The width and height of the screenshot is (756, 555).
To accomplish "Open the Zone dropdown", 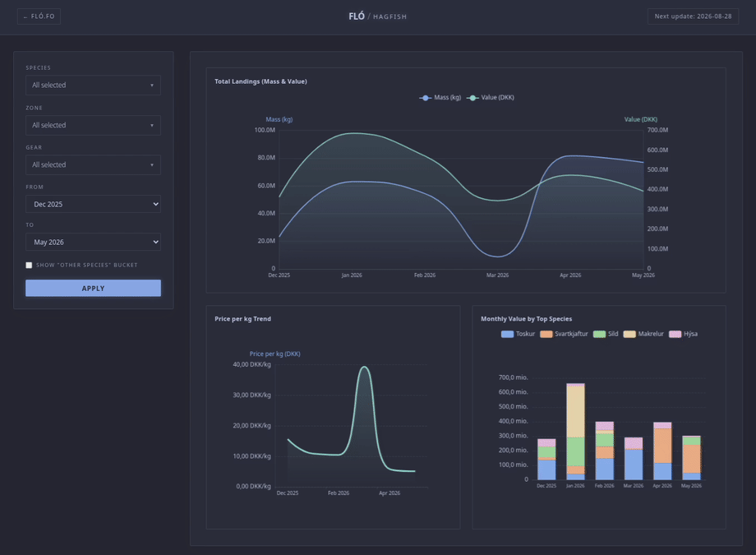I will 93,125.
